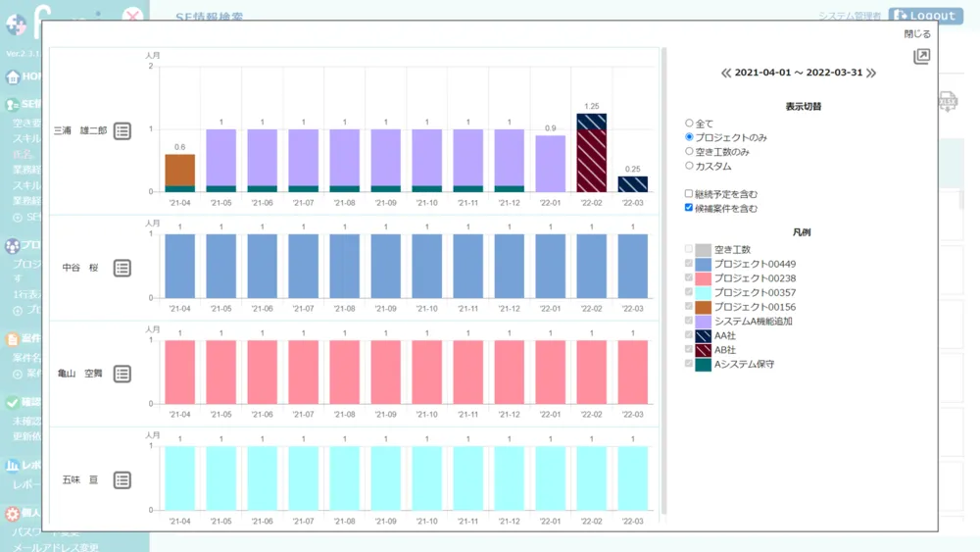
Task: Toggle プロジェクト00449 legend checkbox
Action: point(689,264)
